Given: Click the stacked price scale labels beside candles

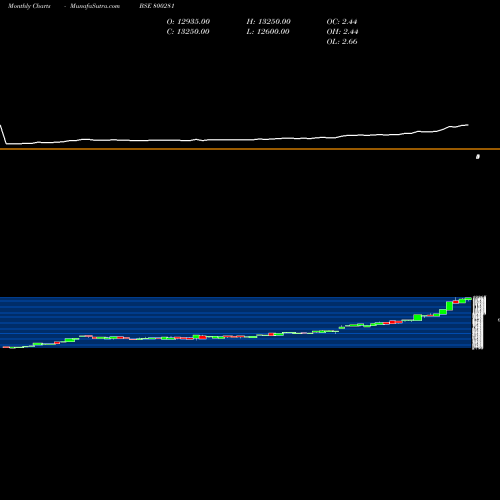Looking at the screenshot, I should (479, 322).
